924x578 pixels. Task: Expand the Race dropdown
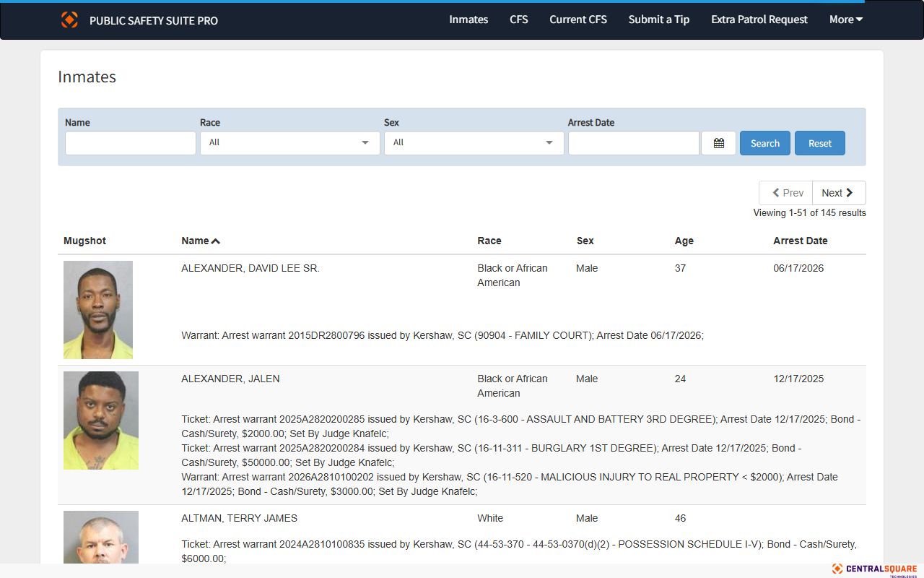point(290,143)
